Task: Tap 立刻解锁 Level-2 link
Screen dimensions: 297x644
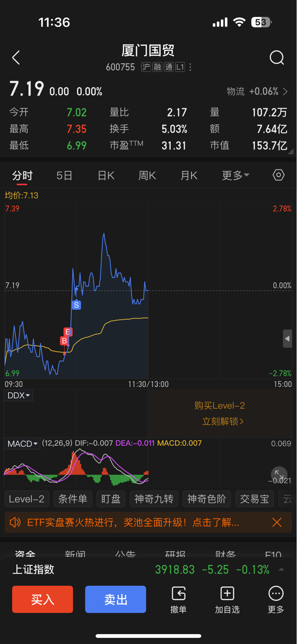Action: (223, 421)
